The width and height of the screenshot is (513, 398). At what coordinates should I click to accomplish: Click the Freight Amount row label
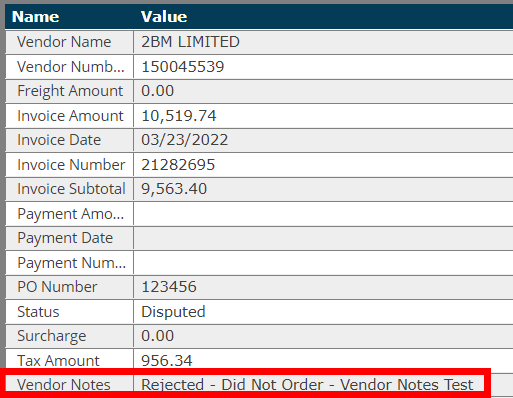(70, 91)
